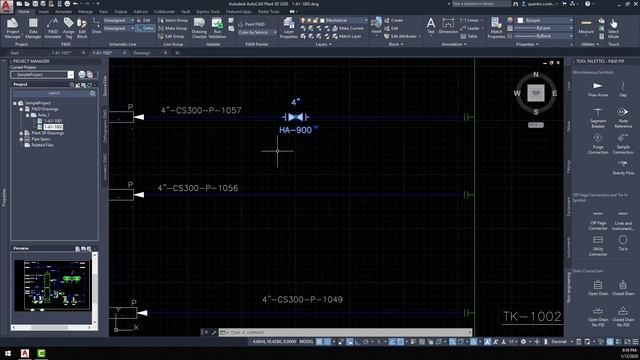Switch to the Start drawing tab
The width and height of the screenshot is (640, 360).
15,53
